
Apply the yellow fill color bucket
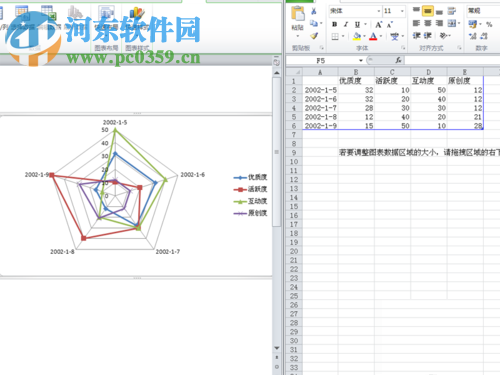[x=357, y=36]
